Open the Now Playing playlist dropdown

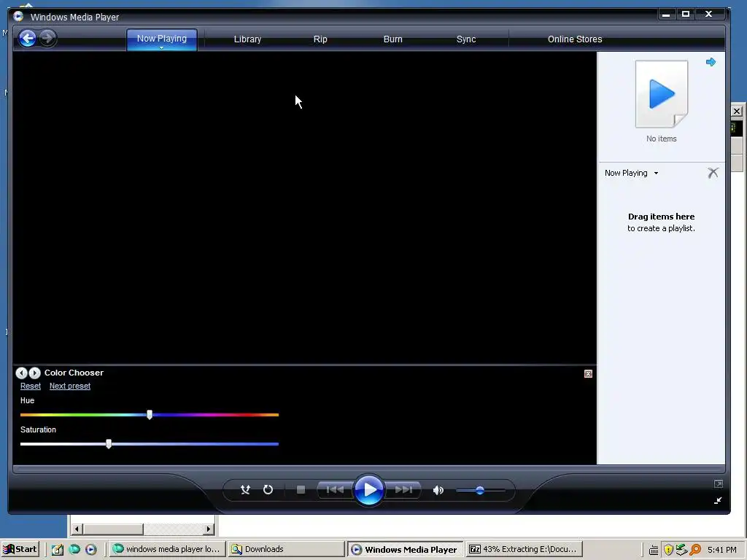tap(631, 173)
